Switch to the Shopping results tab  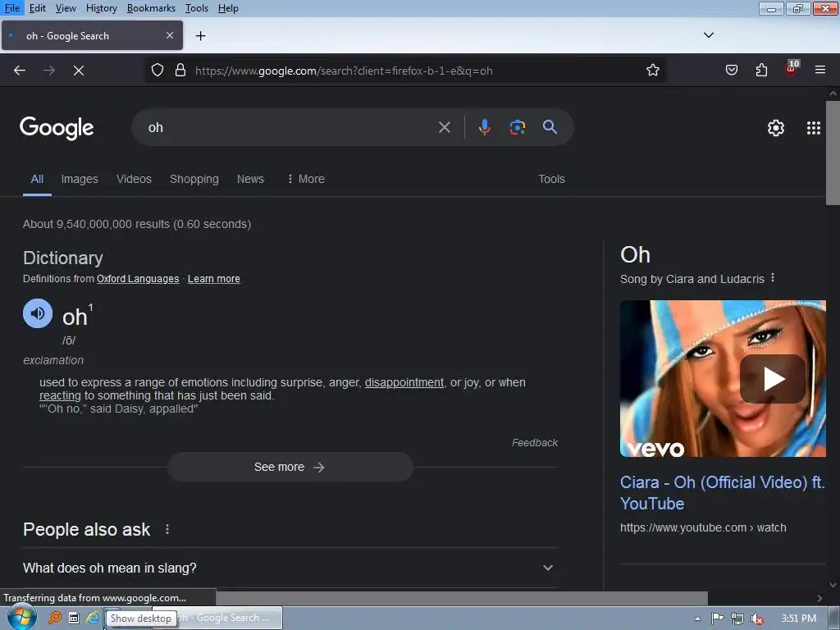coord(194,179)
